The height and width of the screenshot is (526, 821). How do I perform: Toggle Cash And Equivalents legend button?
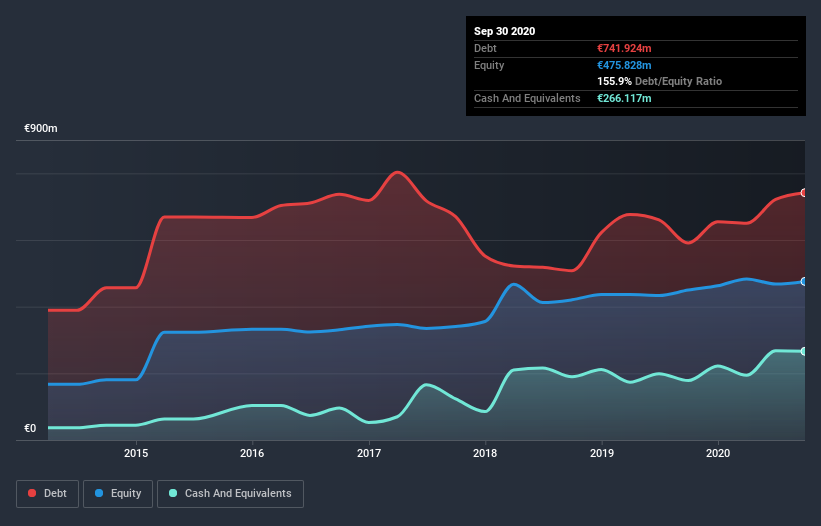pos(230,494)
